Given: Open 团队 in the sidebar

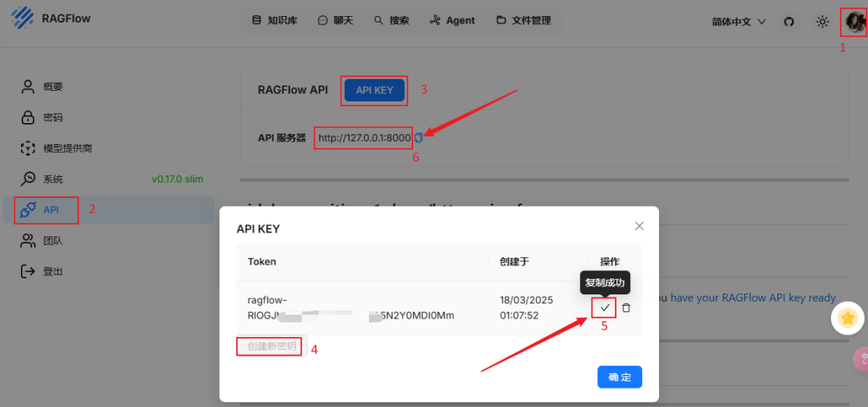Looking at the screenshot, I should click(108, 240).
